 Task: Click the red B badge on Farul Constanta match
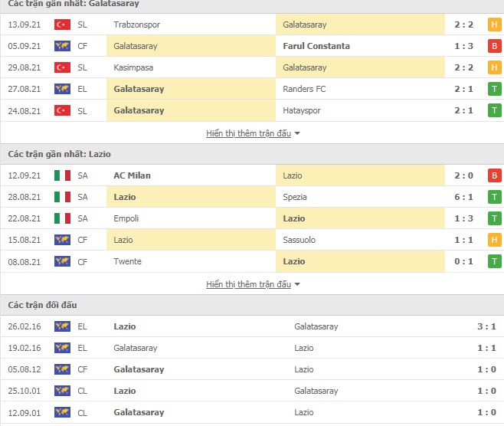[494, 46]
